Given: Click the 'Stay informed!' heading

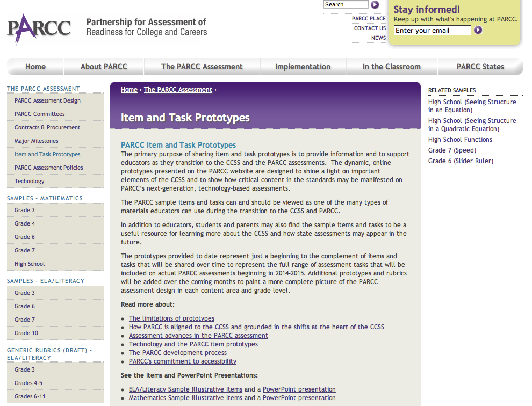Looking at the screenshot, I should (x=427, y=9).
